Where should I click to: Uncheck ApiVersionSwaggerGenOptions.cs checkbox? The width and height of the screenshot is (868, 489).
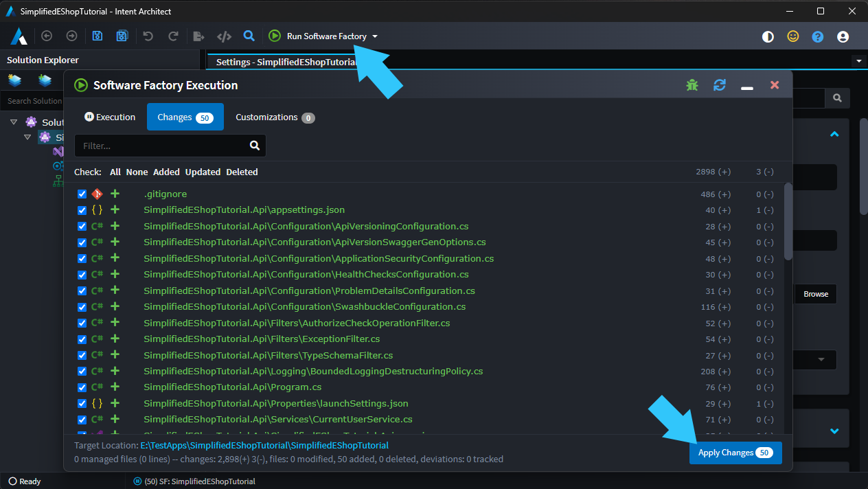click(82, 242)
